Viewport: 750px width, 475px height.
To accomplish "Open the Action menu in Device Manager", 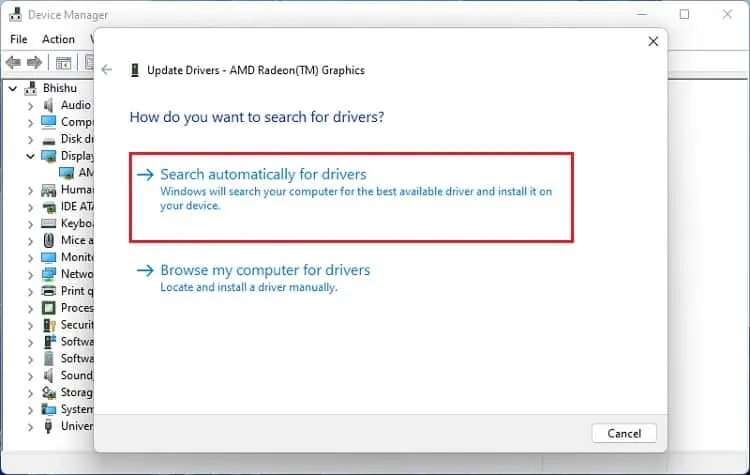I will (58, 39).
